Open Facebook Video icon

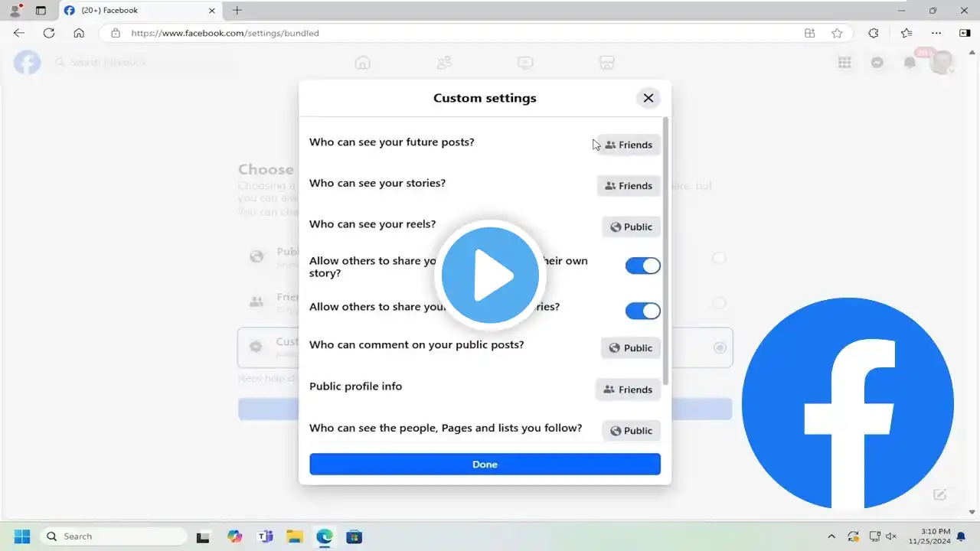pyautogui.click(x=525, y=63)
